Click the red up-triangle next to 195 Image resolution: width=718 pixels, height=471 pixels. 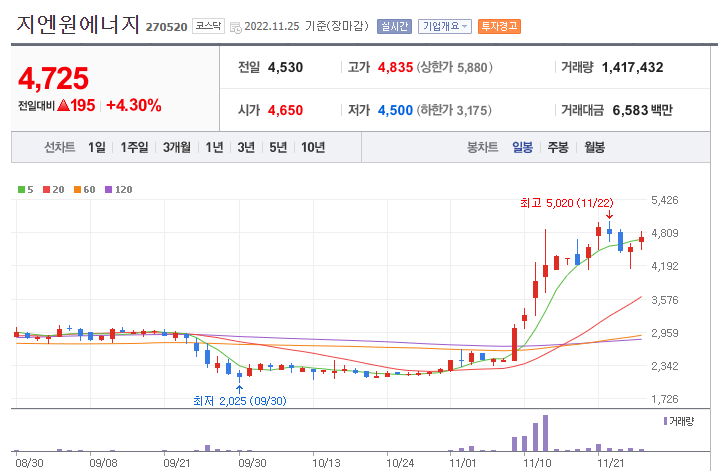pyautogui.click(x=64, y=106)
